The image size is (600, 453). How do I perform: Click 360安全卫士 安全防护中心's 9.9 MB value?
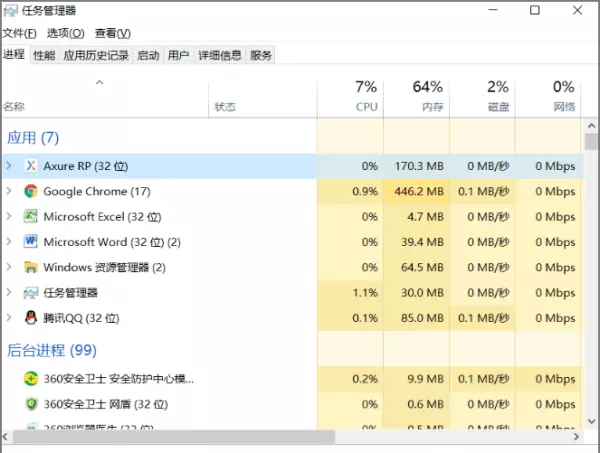(425, 379)
